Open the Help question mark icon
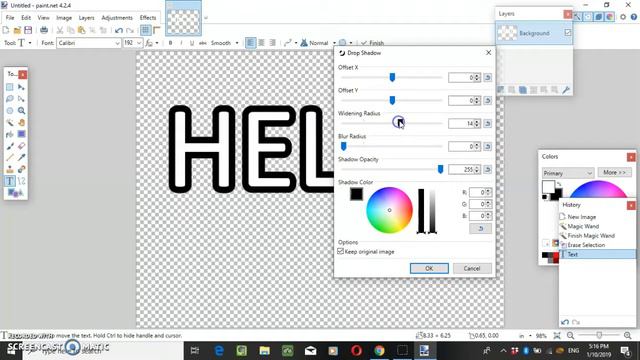 pos(634,17)
